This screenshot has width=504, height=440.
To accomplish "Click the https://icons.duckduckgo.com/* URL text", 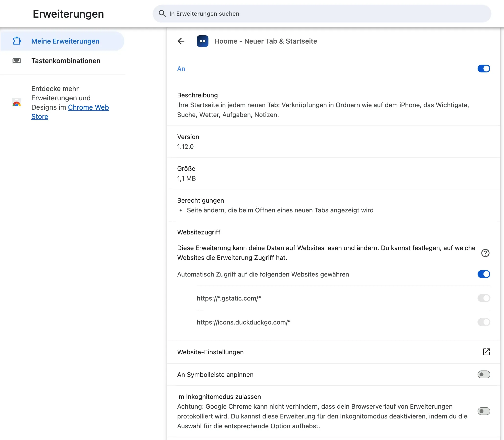I will click(243, 322).
